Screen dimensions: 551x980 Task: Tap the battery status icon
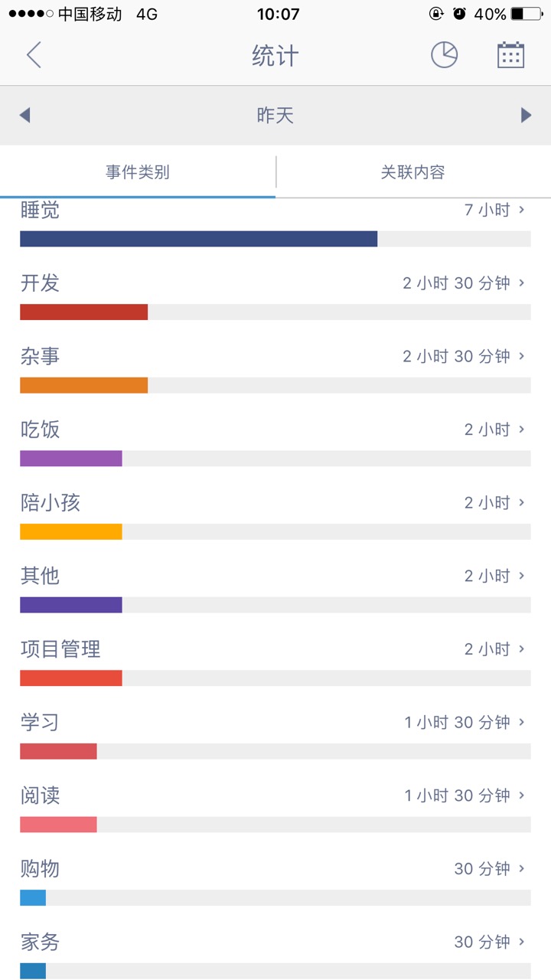click(x=527, y=14)
